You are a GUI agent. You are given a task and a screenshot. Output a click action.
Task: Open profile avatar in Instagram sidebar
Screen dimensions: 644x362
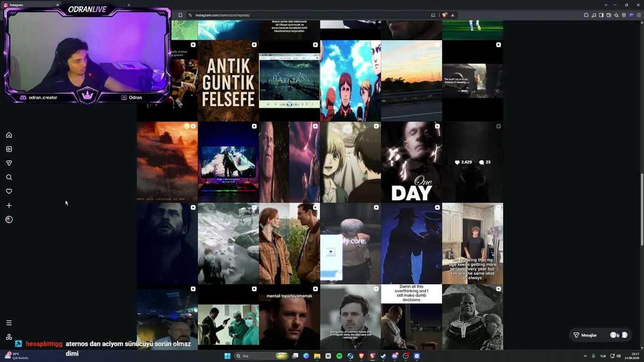point(9,220)
